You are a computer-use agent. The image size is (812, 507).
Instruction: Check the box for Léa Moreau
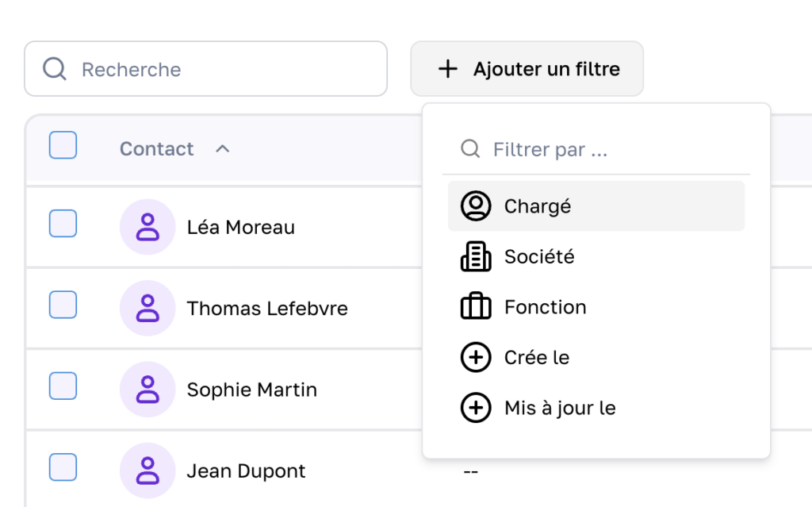63,224
